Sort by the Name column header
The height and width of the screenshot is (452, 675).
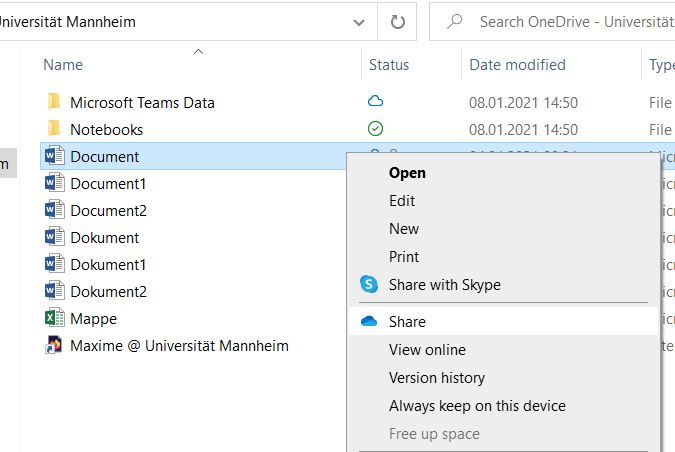point(63,65)
